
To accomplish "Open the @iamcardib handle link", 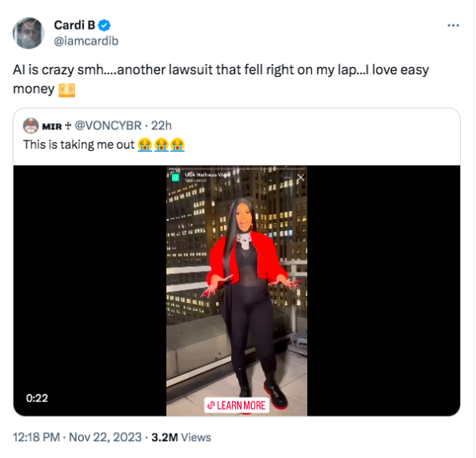I will coord(86,41).
